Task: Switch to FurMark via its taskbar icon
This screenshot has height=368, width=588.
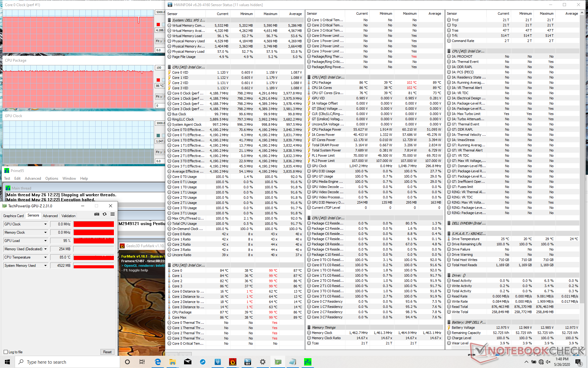Action: pyautogui.click(x=233, y=362)
